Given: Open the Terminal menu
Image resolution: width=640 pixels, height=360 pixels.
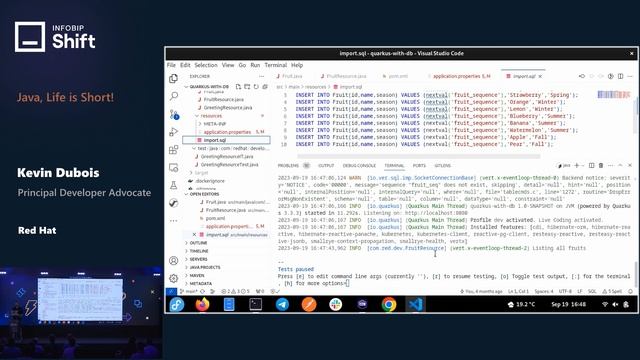Looking at the screenshot, I should [x=276, y=65].
